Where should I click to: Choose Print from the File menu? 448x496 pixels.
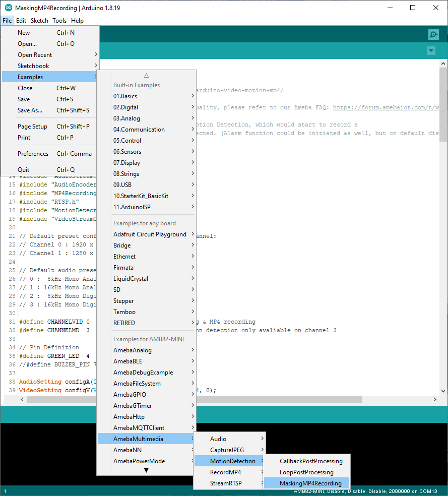click(x=50, y=137)
